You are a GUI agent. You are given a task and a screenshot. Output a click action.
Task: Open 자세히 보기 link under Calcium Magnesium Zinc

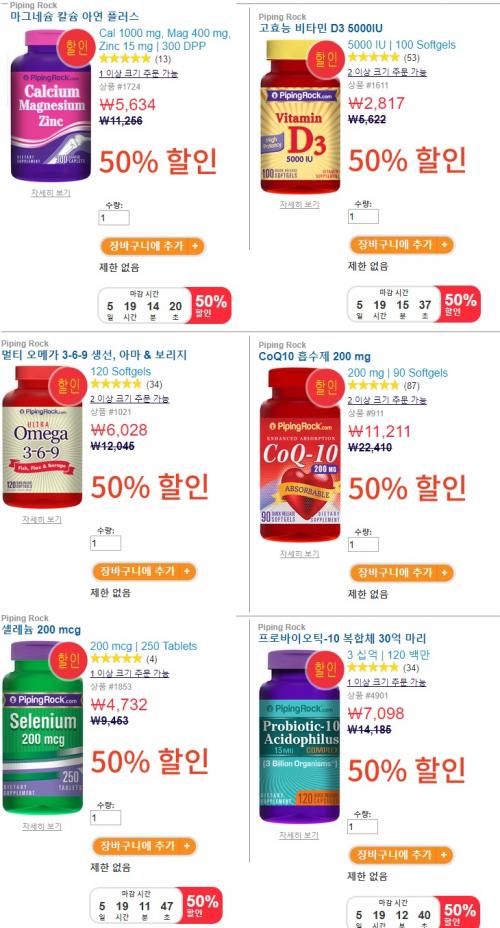50,193
